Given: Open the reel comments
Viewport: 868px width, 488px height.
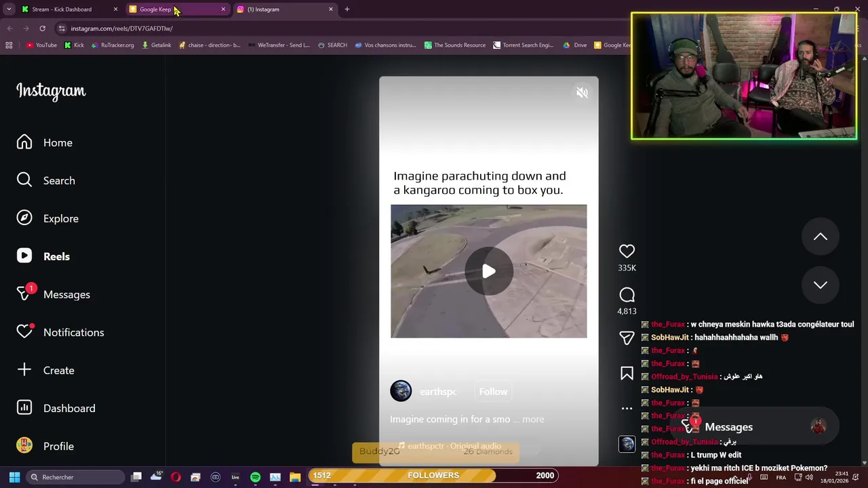Looking at the screenshot, I should pyautogui.click(x=627, y=295).
